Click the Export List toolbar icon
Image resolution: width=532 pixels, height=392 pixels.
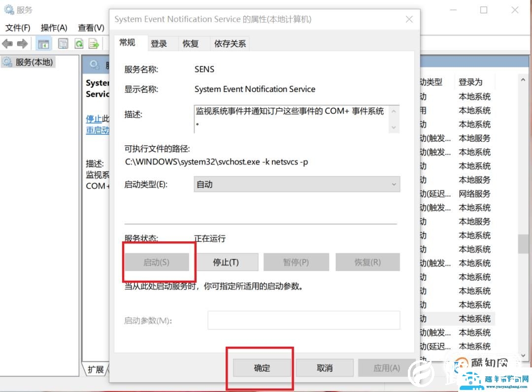(x=93, y=43)
